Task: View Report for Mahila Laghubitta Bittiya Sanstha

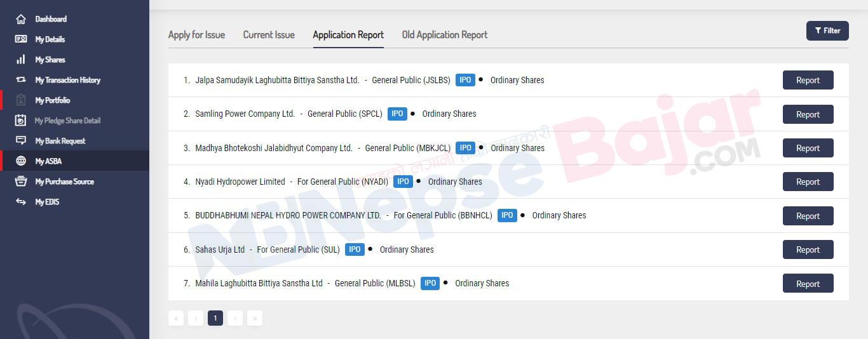Action: (808, 284)
